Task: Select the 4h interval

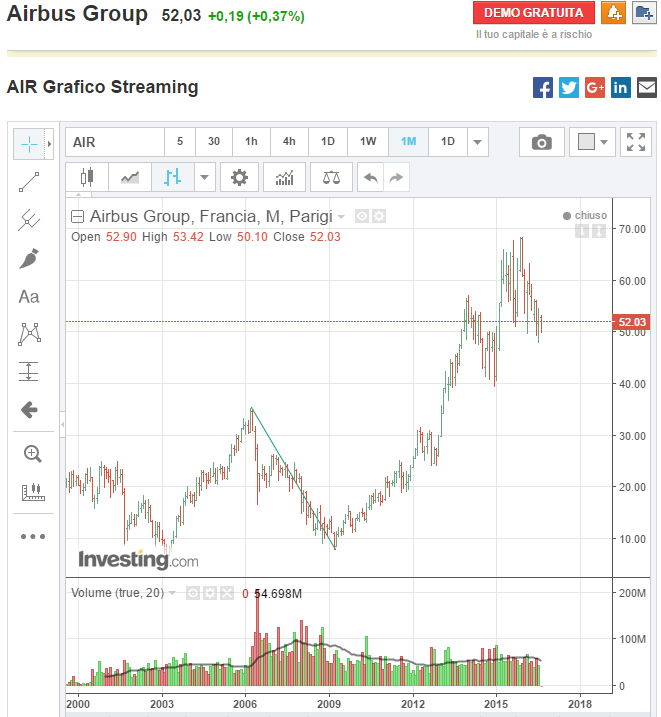Action: 289,142
